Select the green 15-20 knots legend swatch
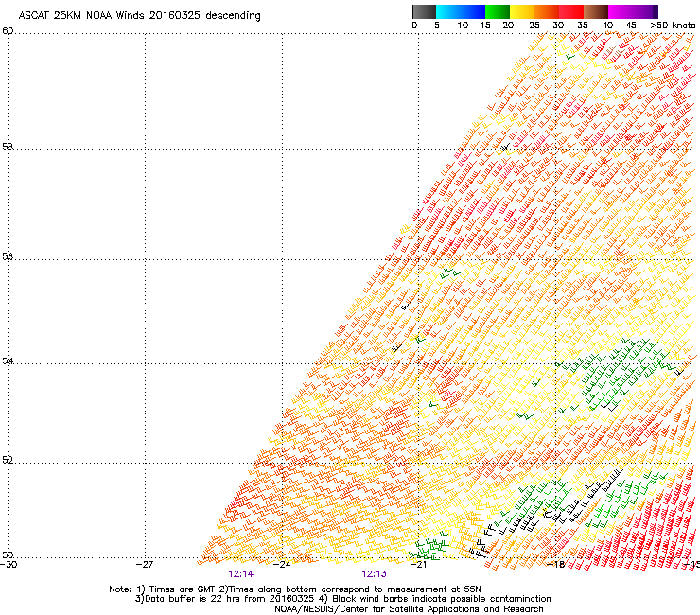700x615 pixels. [498, 11]
